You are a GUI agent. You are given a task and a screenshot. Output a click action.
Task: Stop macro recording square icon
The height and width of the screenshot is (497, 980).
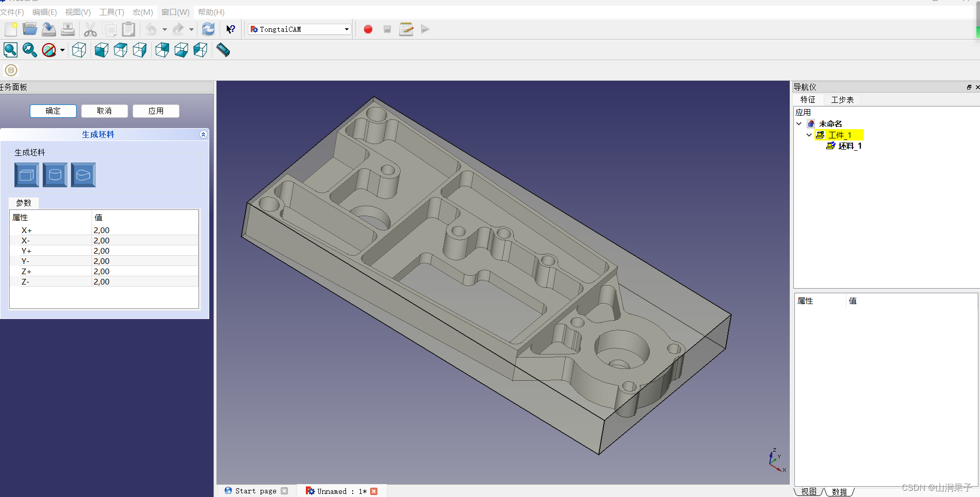click(x=387, y=29)
